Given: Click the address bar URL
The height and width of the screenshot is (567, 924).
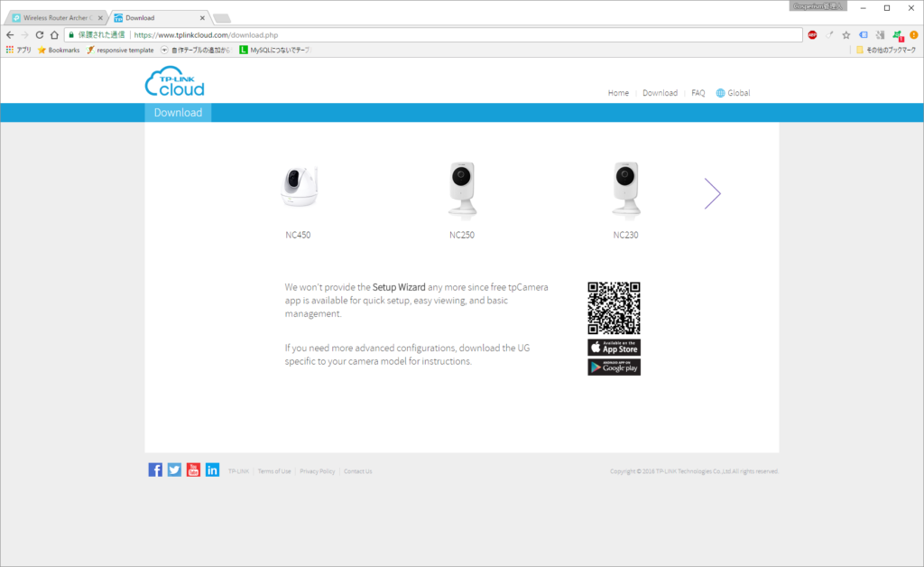Looking at the screenshot, I should tap(206, 35).
